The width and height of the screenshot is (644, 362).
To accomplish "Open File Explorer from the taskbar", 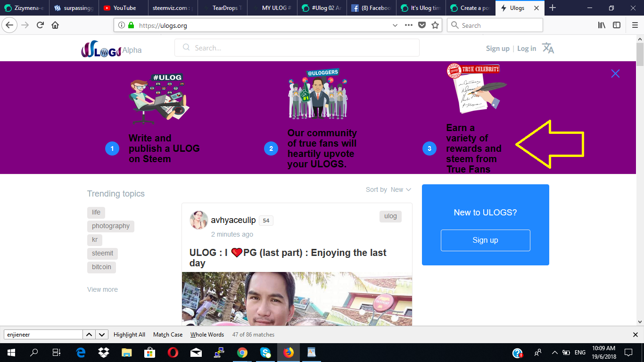I will click(x=126, y=352).
